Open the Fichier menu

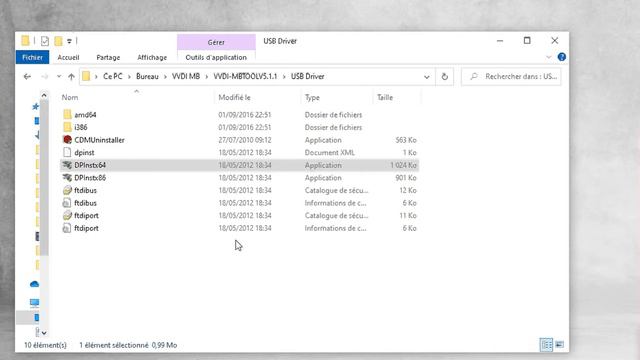coord(32,57)
